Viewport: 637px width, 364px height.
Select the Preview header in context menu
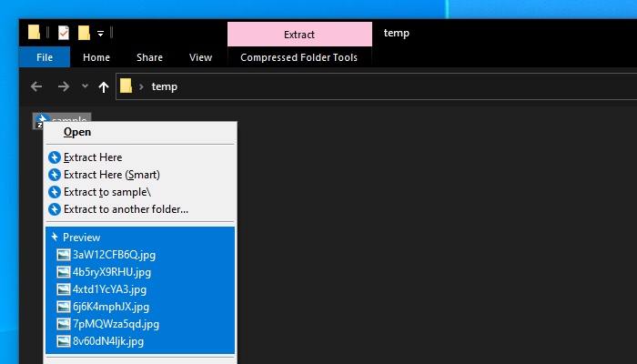pyautogui.click(x=81, y=238)
